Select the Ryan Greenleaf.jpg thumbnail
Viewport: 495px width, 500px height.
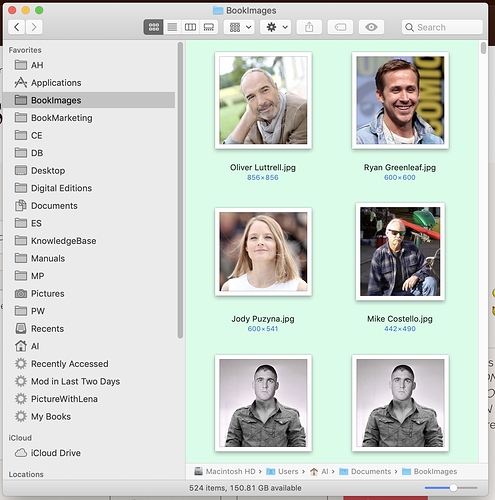pyautogui.click(x=400, y=100)
